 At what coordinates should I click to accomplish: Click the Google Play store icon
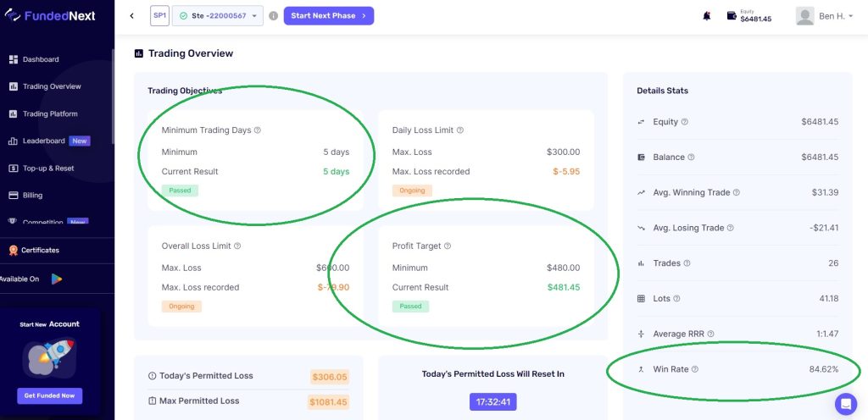point(57,279)
